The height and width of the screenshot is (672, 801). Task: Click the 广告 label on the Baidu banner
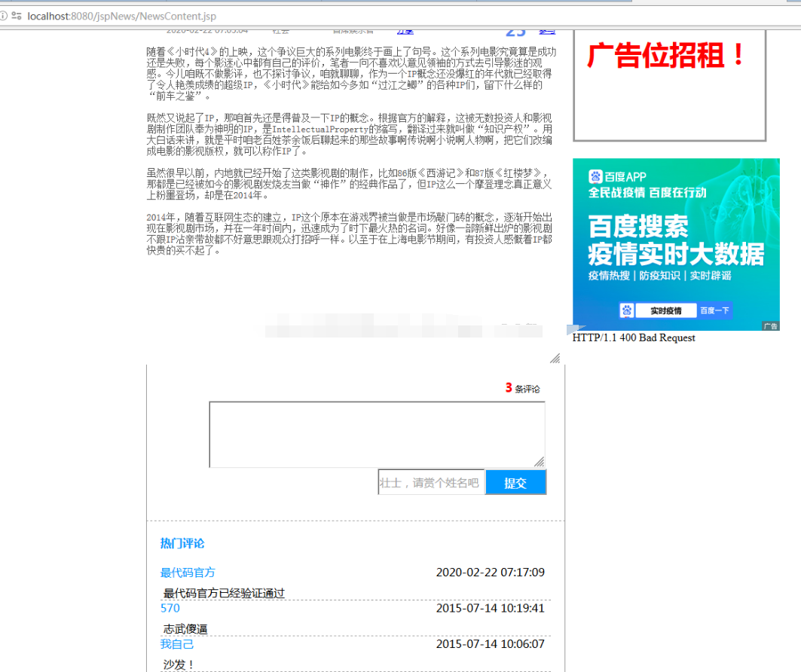click(770, 326)
